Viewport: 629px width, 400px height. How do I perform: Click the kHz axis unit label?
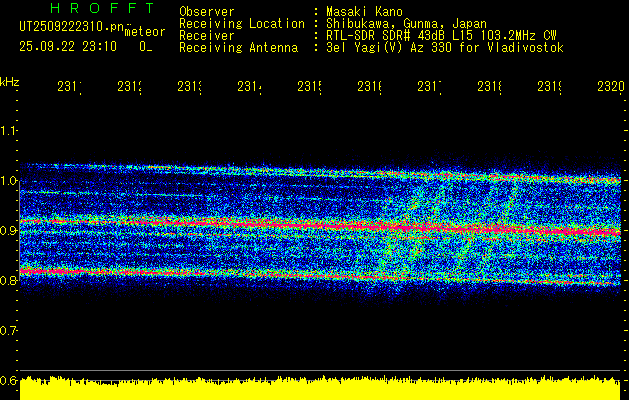(x=9, y=82)
